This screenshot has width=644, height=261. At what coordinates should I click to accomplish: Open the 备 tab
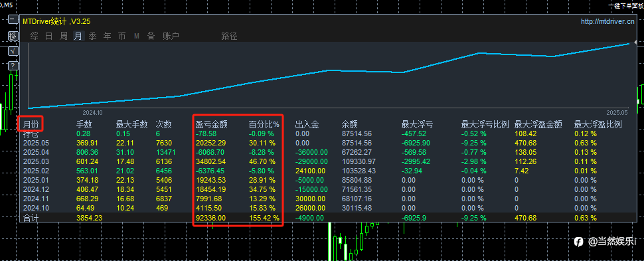coord(151,36)
